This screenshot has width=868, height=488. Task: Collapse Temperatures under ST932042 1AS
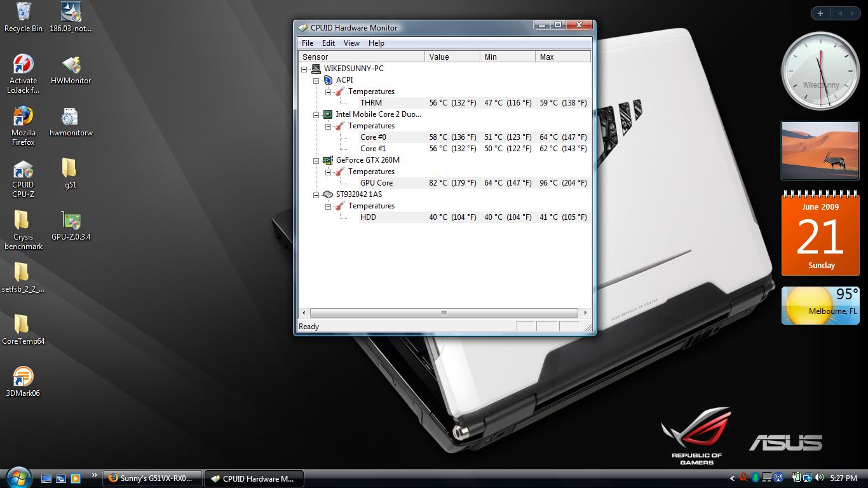328,206
